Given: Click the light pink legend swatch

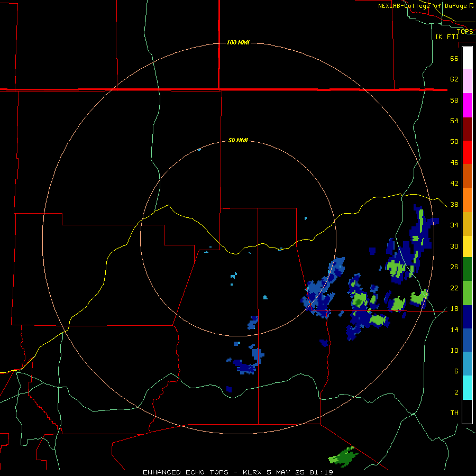Looking at the screenshot, I should 467,81.
